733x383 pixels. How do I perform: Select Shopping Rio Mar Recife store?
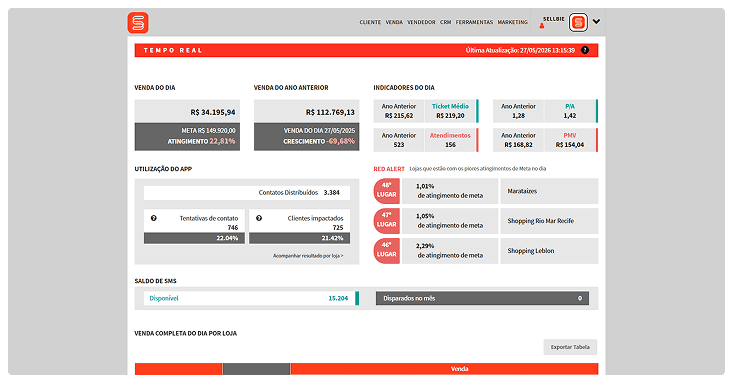pos(549,221)
